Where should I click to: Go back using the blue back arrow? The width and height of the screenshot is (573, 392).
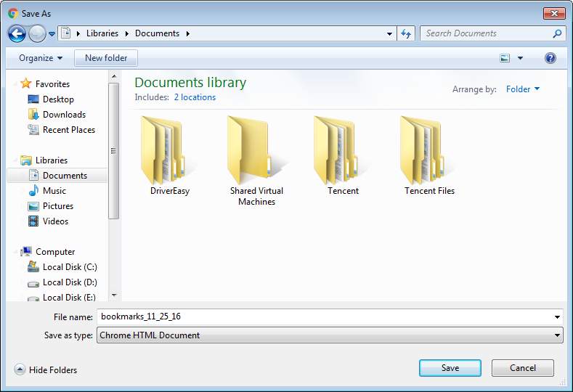pyautogui.click(x=17, y=34)
